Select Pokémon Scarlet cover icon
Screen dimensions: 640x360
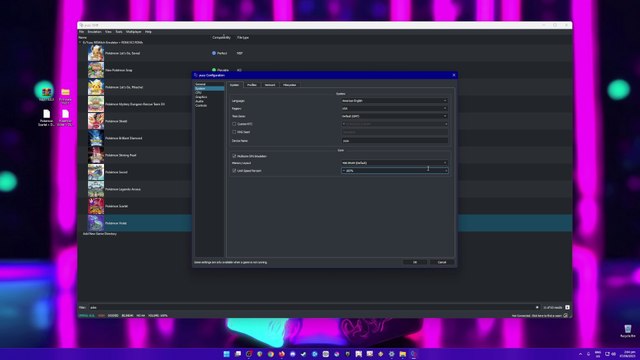(x=96, y=206)
